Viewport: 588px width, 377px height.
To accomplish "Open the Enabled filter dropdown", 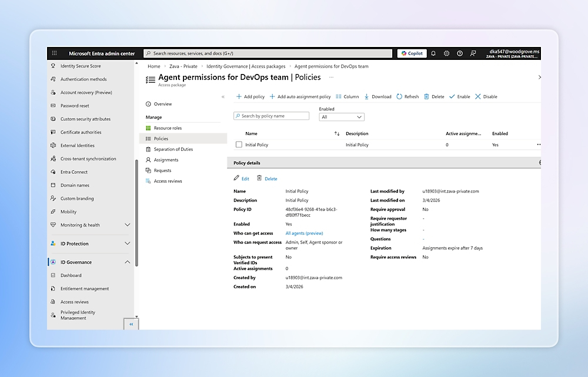I will coord(342,117).
